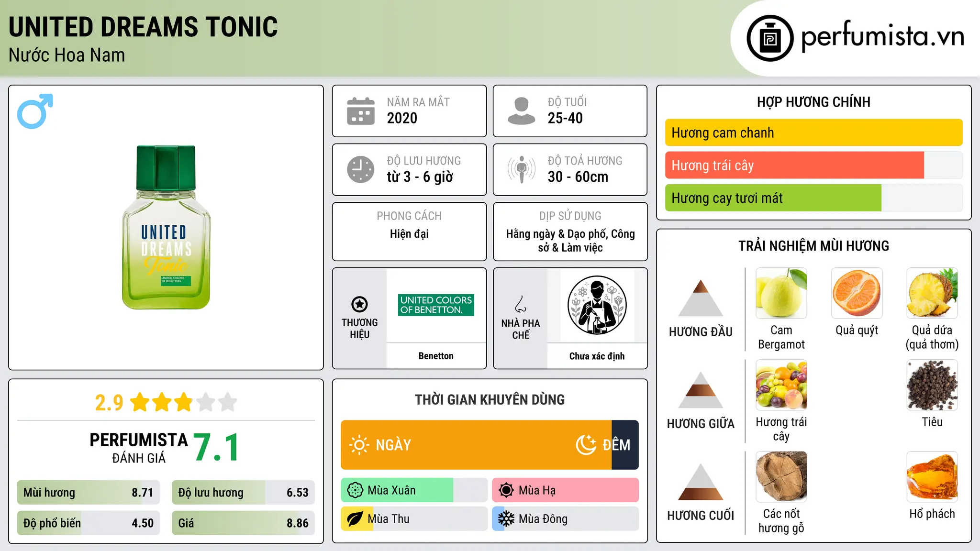Click the Độ phổ biến 4.50 score bar

click(x=89, y=523)
